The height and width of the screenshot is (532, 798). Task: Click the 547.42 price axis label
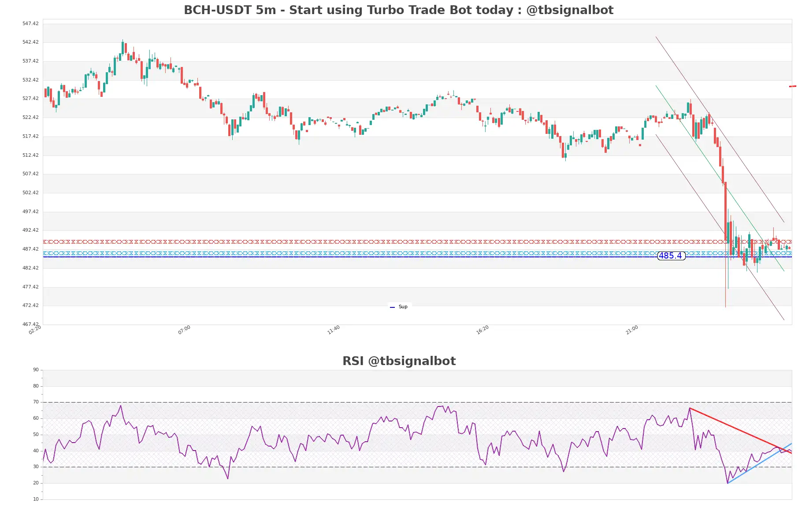[x=30, y=23]
